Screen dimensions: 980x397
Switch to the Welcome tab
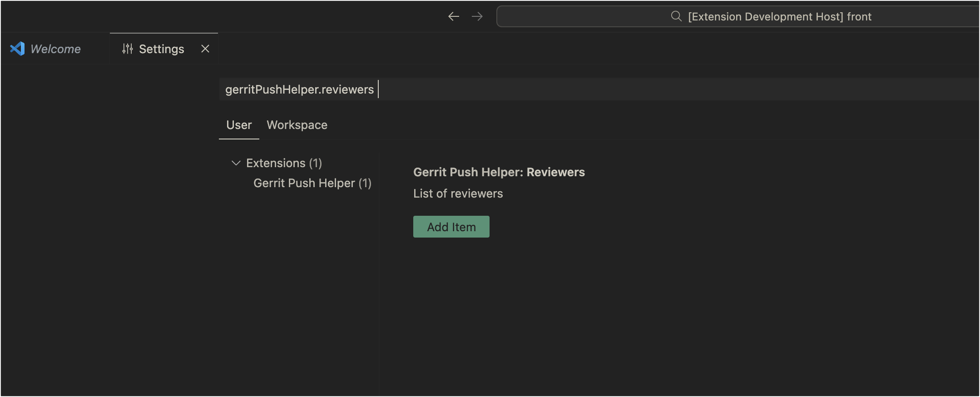tap(55, 49)
